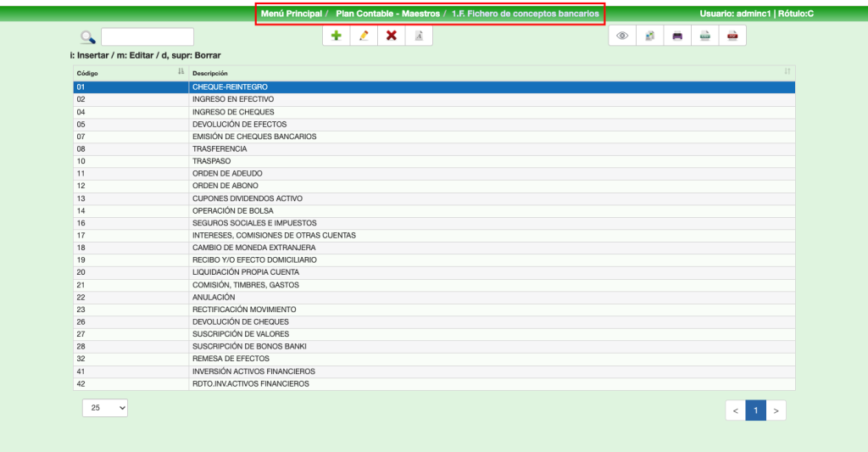
Task: Open the rows-per-page dropdown showing 25
Action: (x=105, y=408)
